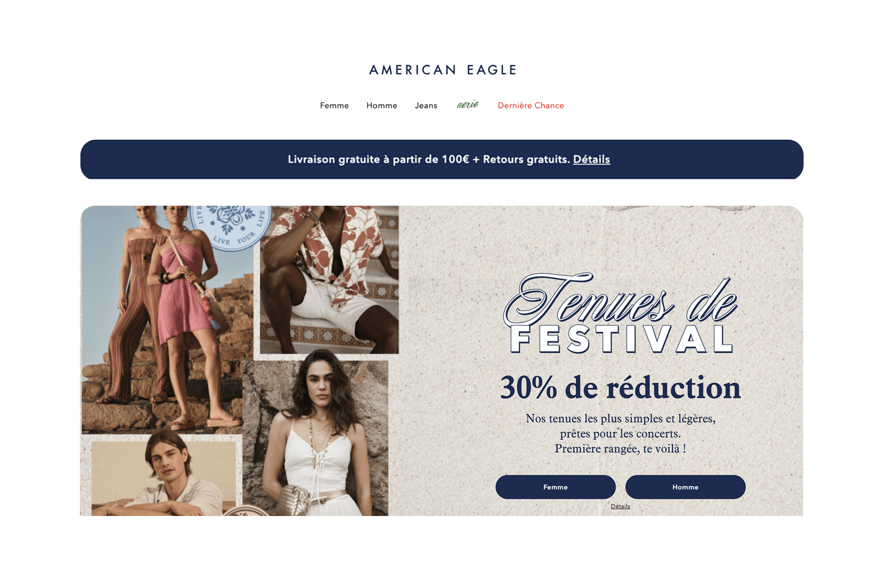Open the aerie brand logo link

click(468, 105)
